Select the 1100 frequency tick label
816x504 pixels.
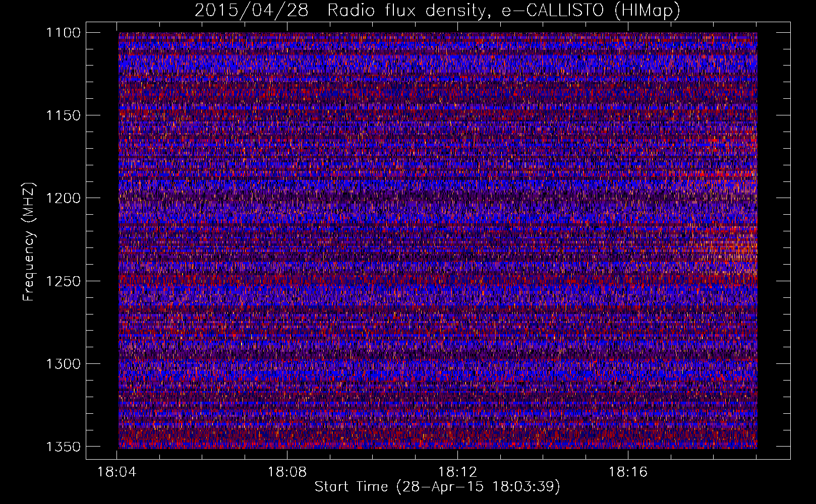[x=63, y=33]
